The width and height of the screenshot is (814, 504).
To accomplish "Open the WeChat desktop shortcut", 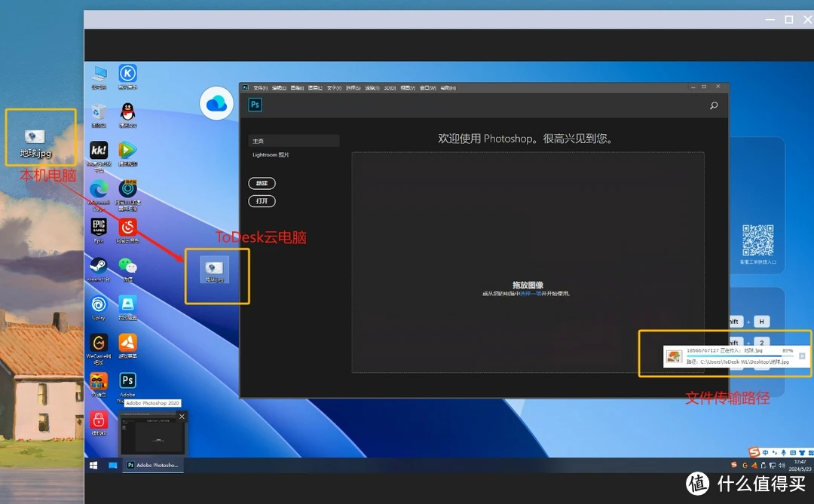I will (128, 265).
